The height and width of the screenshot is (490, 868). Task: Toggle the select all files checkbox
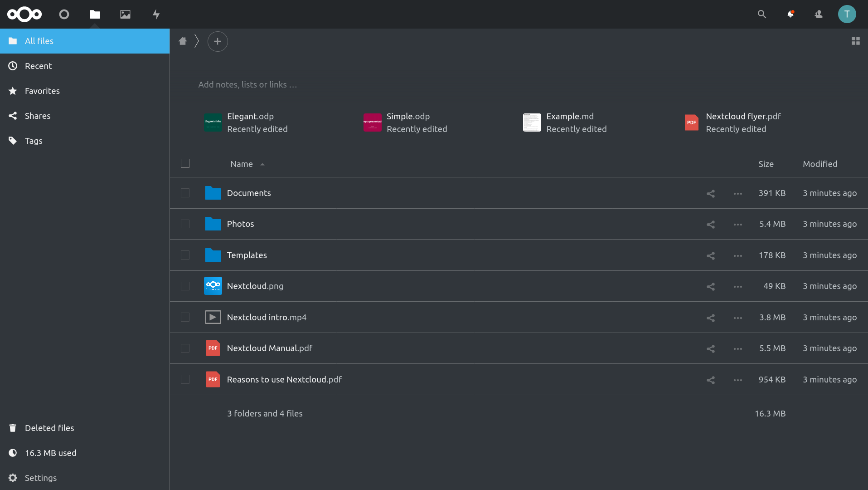tap(185, 163)
